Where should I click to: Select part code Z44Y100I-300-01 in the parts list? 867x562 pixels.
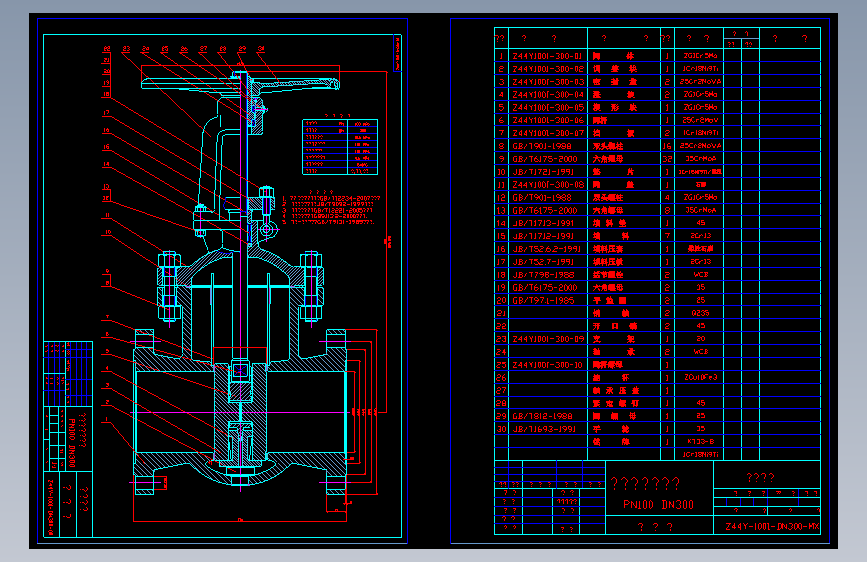547,56
